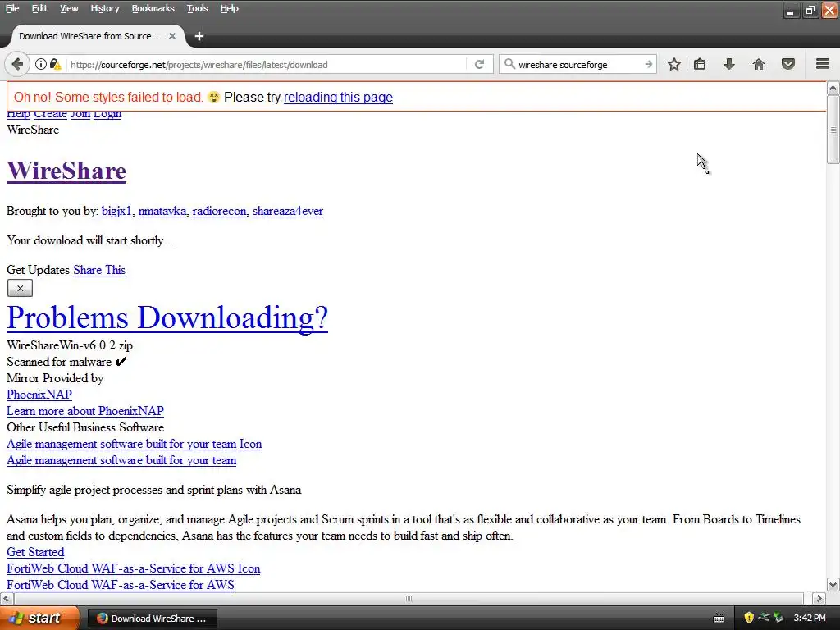Visit the bigjx1 profile link
Viewport: 840px width, 630px height.
point(116,211)
